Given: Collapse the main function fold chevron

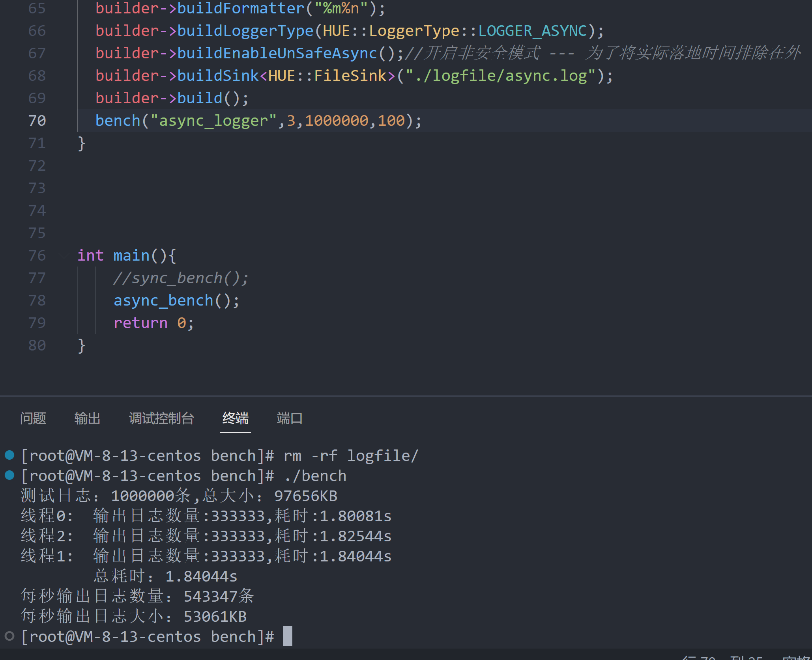Looking at the screenshot, I should [64, 255].
